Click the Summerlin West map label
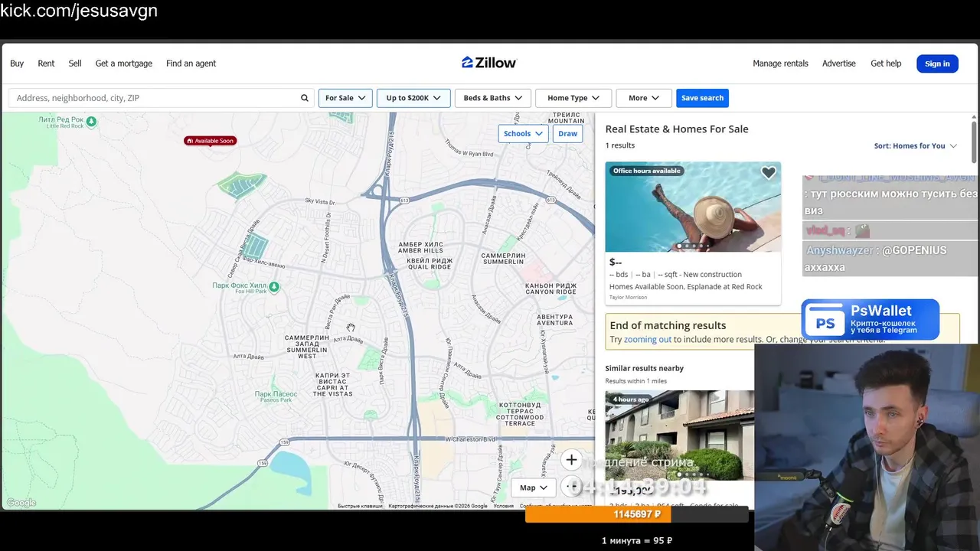 tap(307, 347)
